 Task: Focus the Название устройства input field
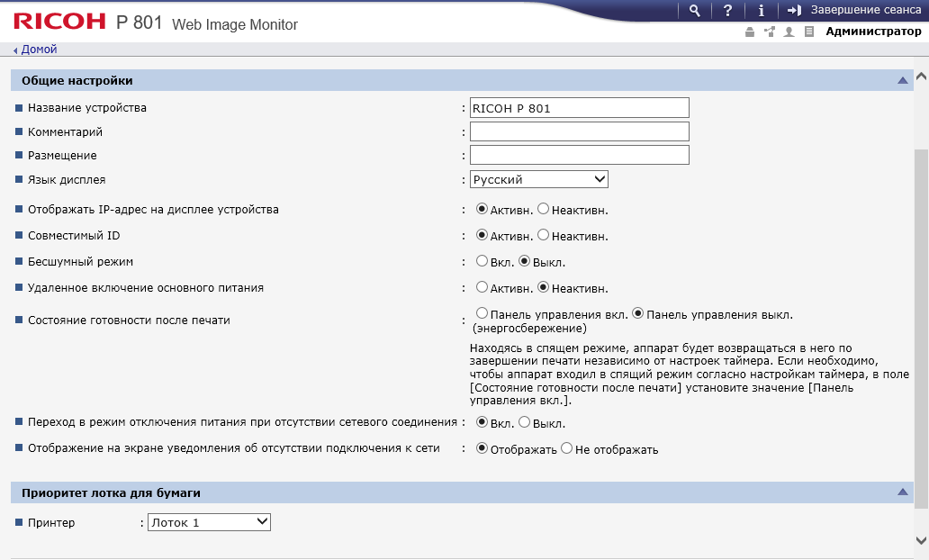pos(580,108)
